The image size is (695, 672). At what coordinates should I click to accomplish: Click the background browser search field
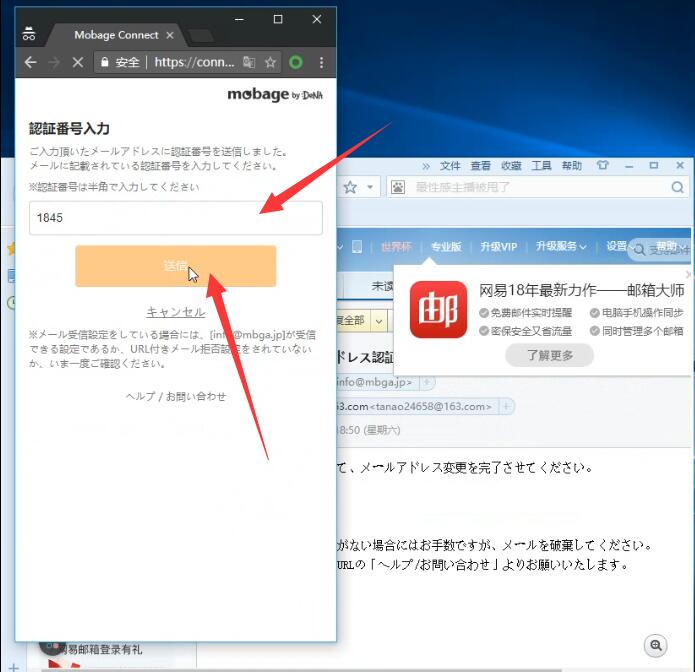point(536,187)
